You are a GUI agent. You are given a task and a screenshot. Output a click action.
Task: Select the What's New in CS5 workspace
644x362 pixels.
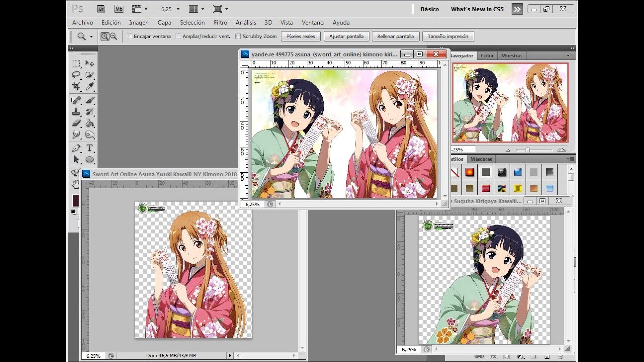477,9
